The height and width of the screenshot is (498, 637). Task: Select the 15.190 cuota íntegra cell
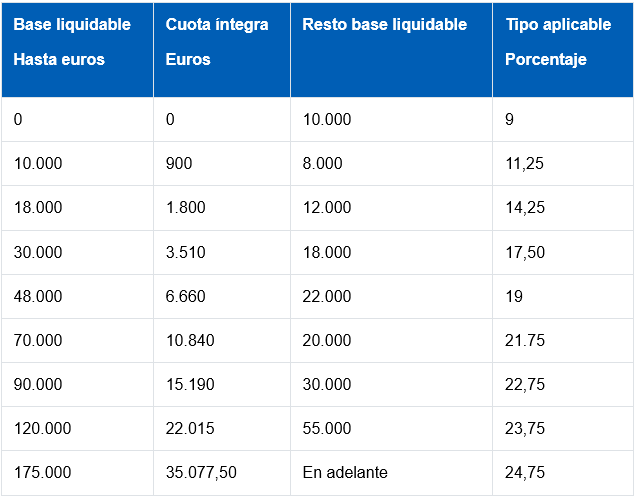pyautogui.click(x=190, y=384)
